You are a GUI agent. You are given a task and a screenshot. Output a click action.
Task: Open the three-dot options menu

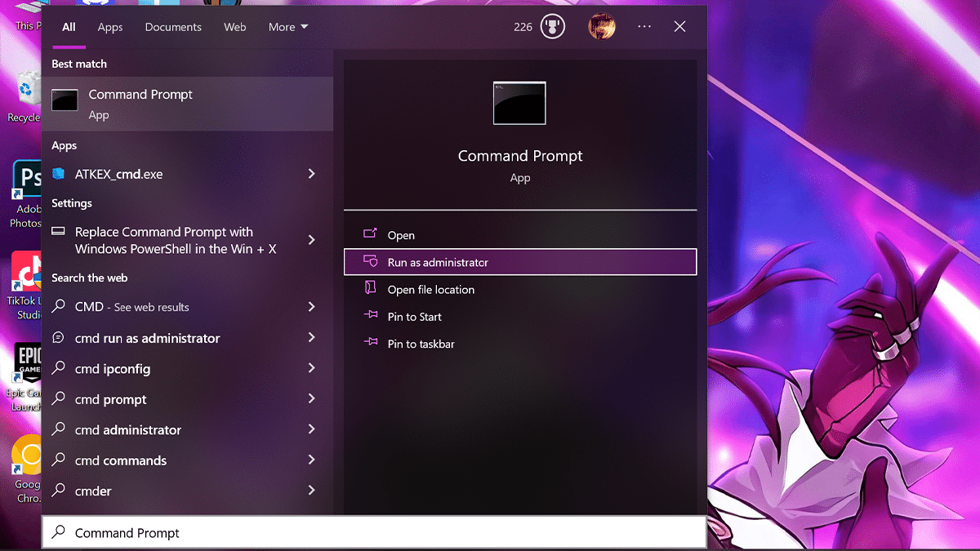pos(644,27)
